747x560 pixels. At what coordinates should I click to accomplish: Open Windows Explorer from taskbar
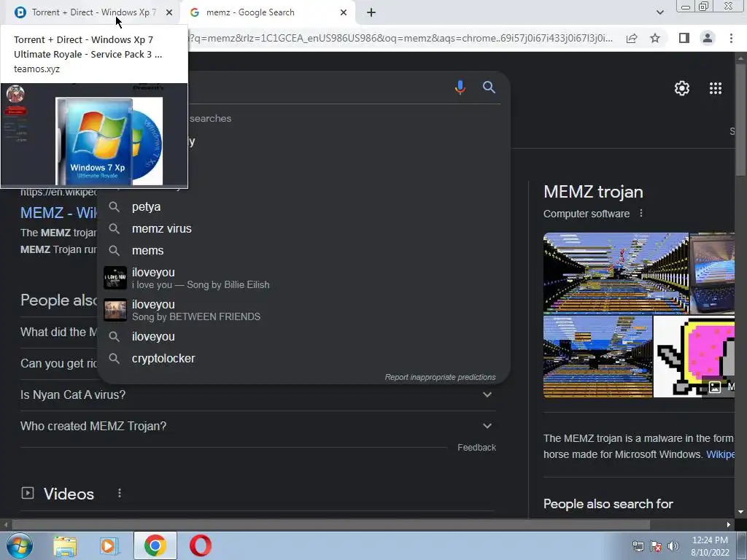click(x=65, y=545)
